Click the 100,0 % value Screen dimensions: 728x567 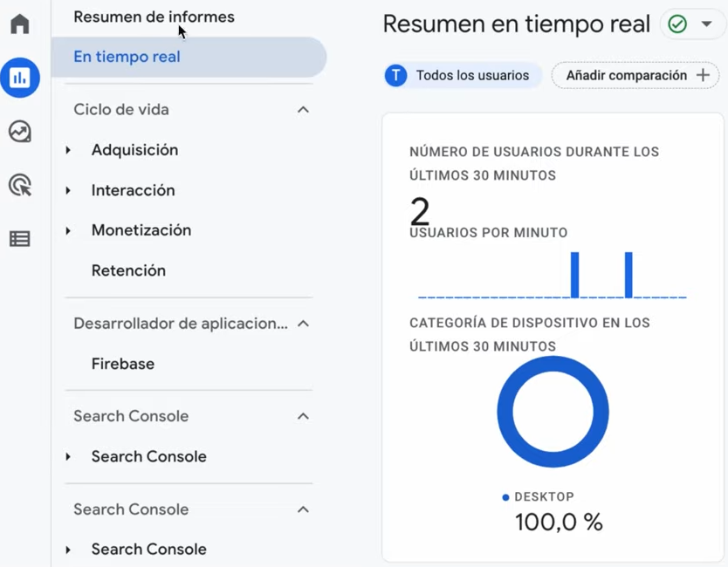point(559,522)
